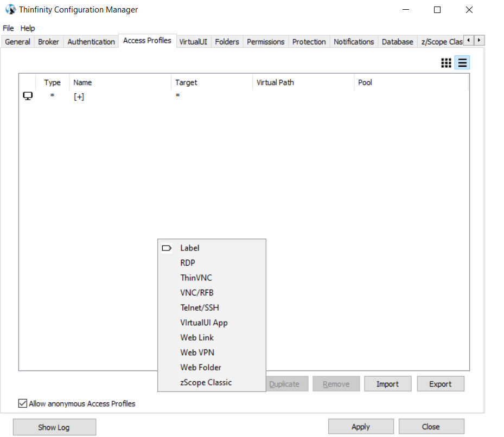The image size is (504, 437).
Task: Switch to the General tab
Action: (x=18, y=42)
